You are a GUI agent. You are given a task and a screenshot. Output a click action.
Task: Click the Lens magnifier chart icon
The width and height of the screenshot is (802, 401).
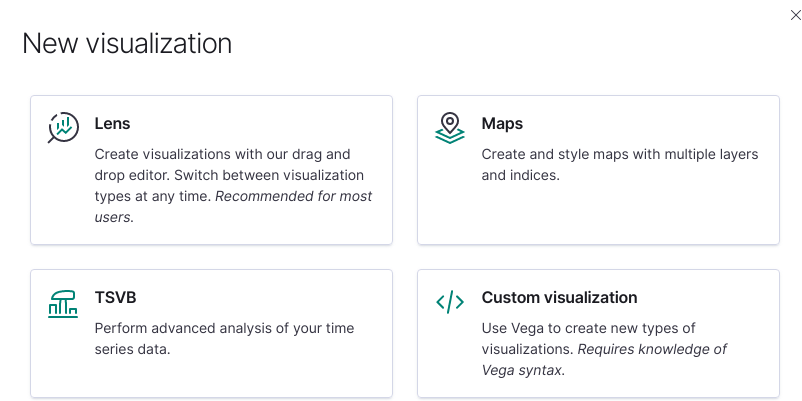pyautogui.click(x=63, y=127)
